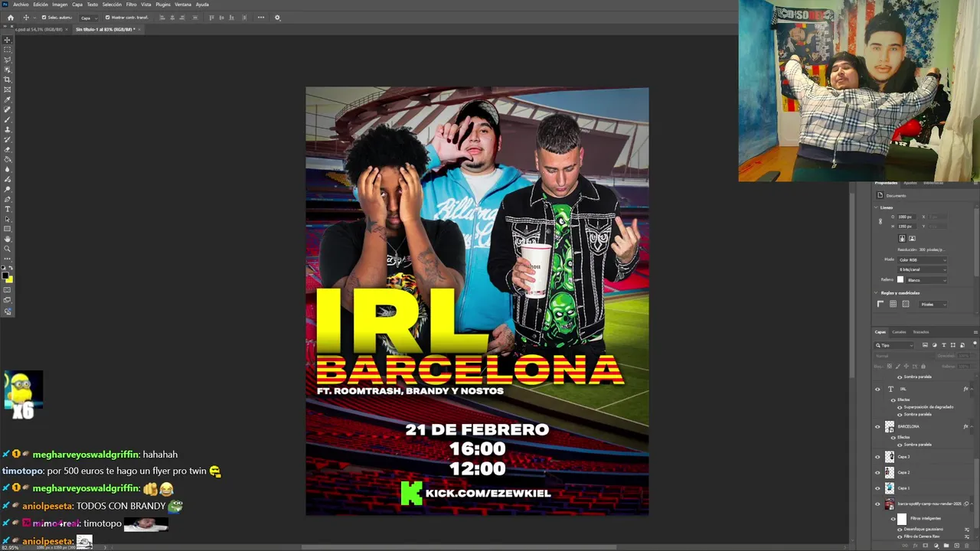Open the options bar settings gear
This screenshot has height=551, width=980.
click(277, 18)
